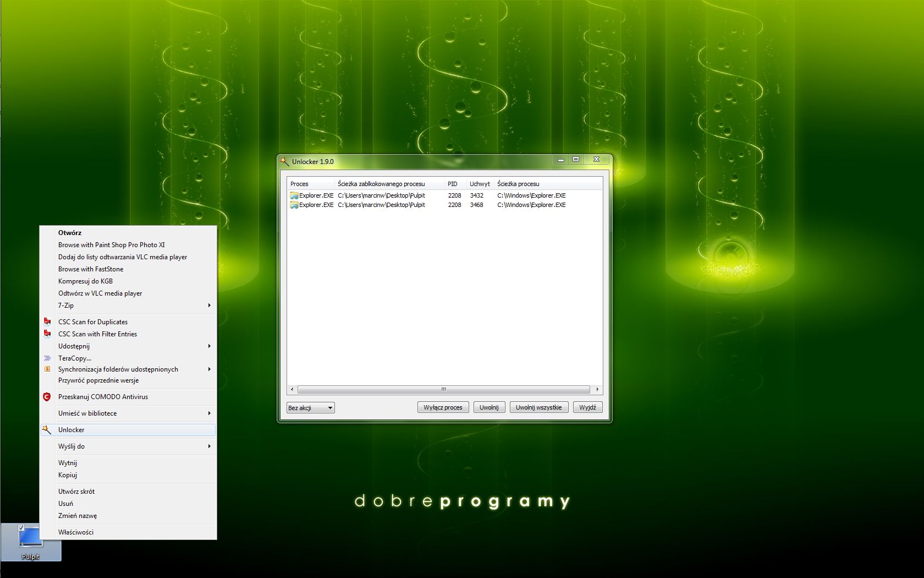Click the CSC Scan with Filter Entries icon
924x578 pixels.
coord(47,334)
